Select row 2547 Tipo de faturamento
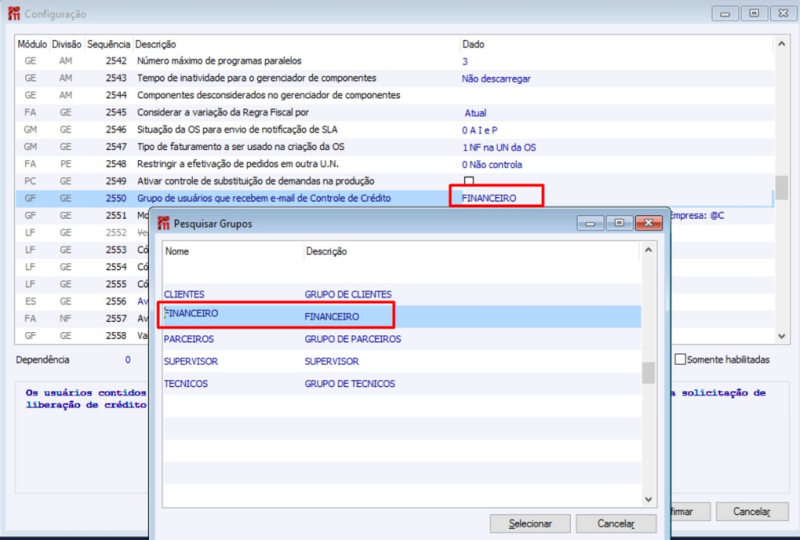This screenshot has height=540, width=800. (x=394, y=147)
